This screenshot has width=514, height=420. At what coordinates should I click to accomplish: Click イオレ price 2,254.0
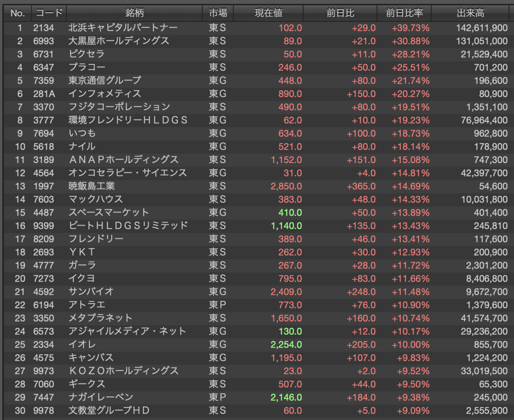(x=286, y=344)
